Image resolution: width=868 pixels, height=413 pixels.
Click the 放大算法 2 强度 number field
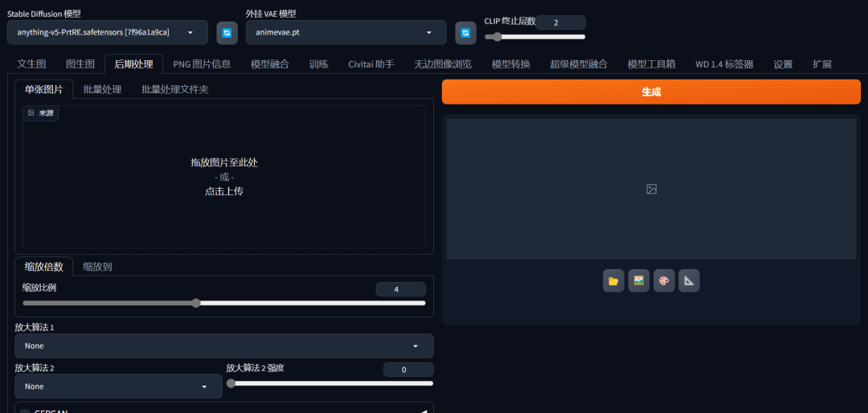coord(408,370)
